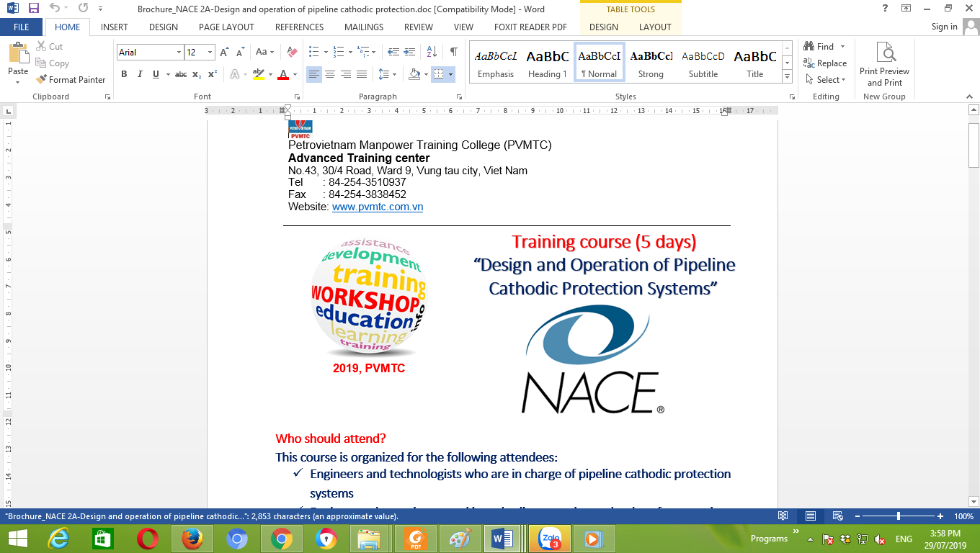Image resolution: width=980 pixels, height=553 pixels.
Task: Click the Text Effects icon
Action: pyautogui.click(x=235, y=74)
